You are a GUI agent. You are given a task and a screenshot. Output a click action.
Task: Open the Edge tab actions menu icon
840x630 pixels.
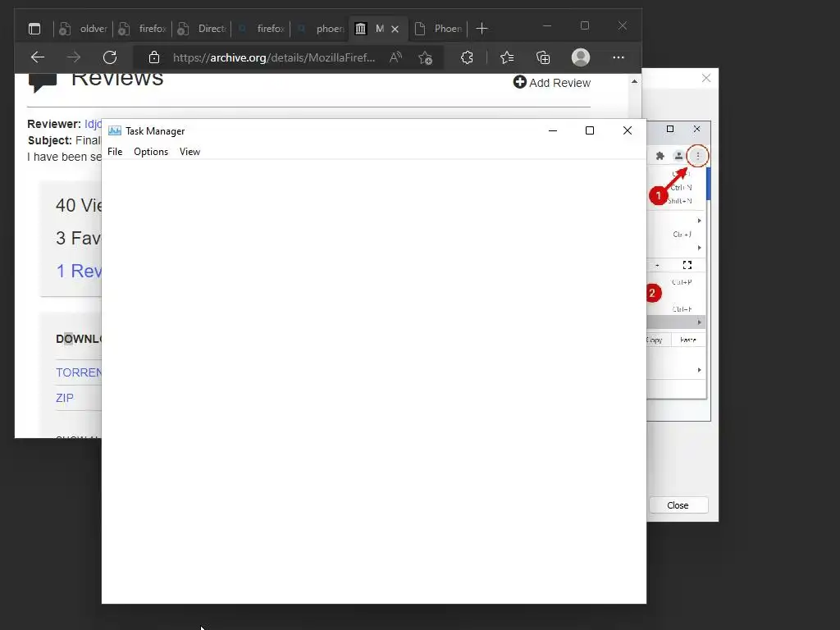pos(34,29)
